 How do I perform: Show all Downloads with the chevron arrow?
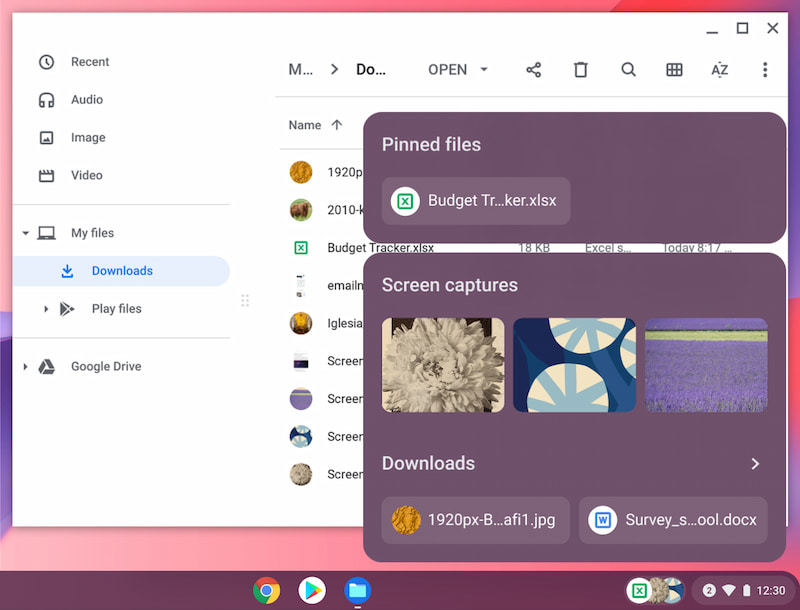(755, 464)
